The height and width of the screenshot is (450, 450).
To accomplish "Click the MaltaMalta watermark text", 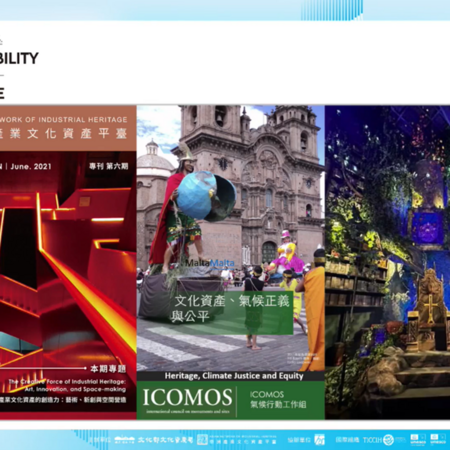I will coord(210,263).
